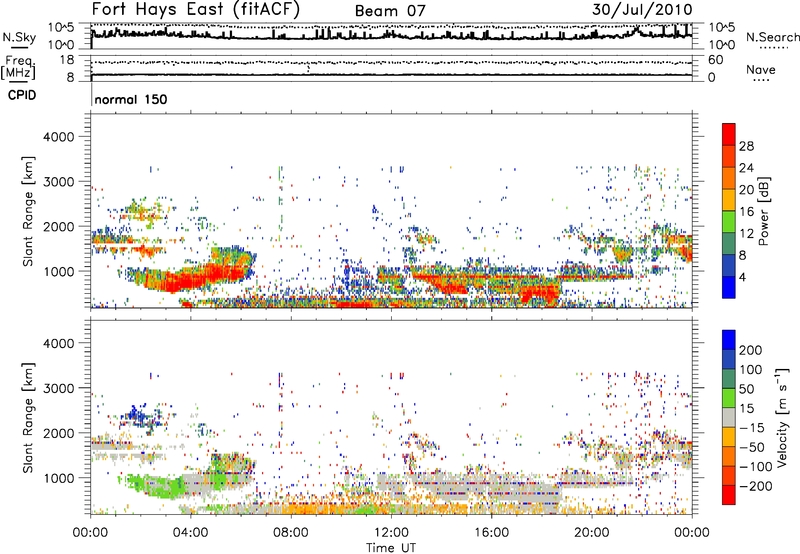Click the 'Power [dB]' colorbar label

tap(764, 211)
